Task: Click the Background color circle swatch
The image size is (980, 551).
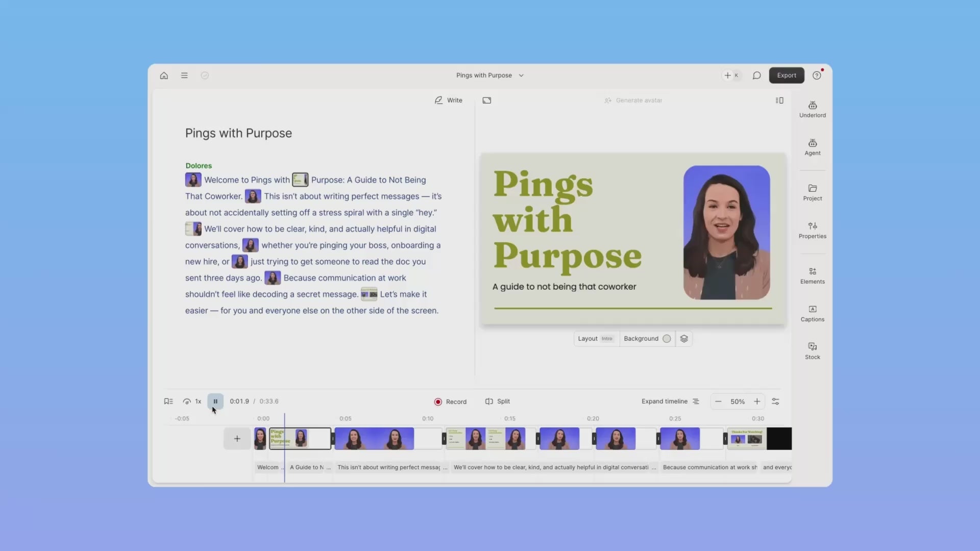Action: pos(667,339)
